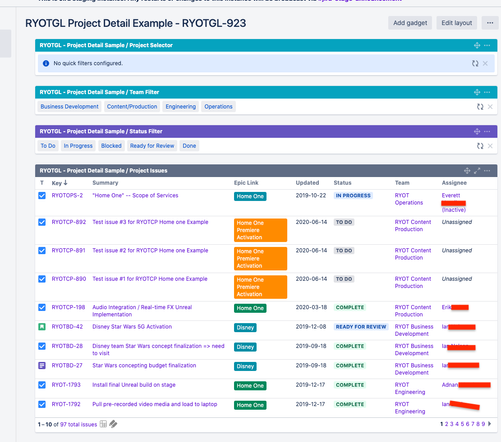Viewport: 501px width, 442px height.
Task: Click the story type icon for RYOTBD-42
Action: [x=42, y=327]
